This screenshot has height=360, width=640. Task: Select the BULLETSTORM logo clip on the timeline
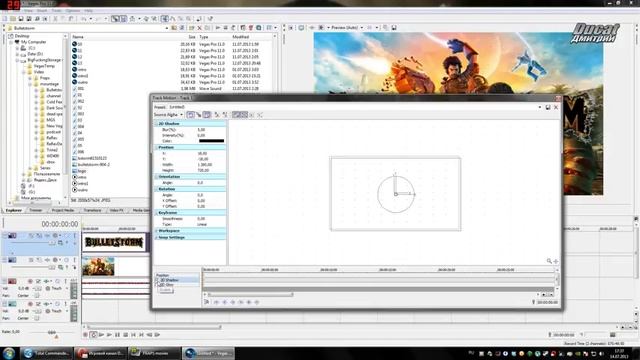pyautogui.click(x=114, y=242)
